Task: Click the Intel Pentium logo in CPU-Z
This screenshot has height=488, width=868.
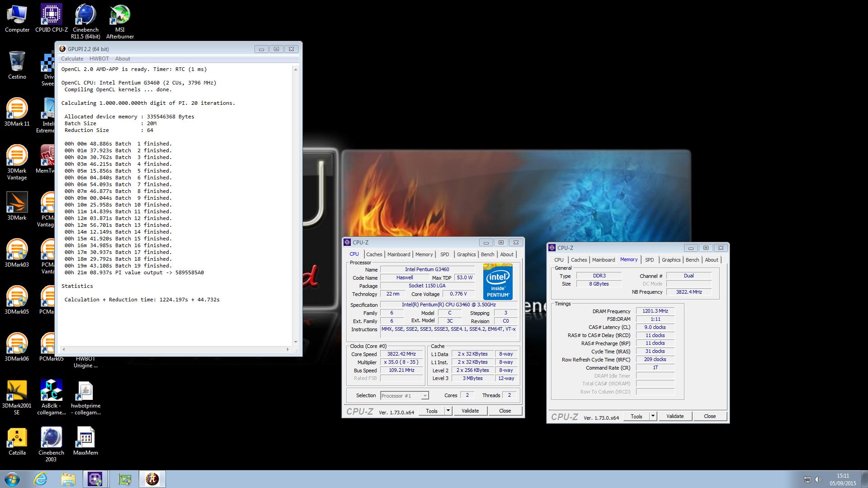Action: (498, 282)
